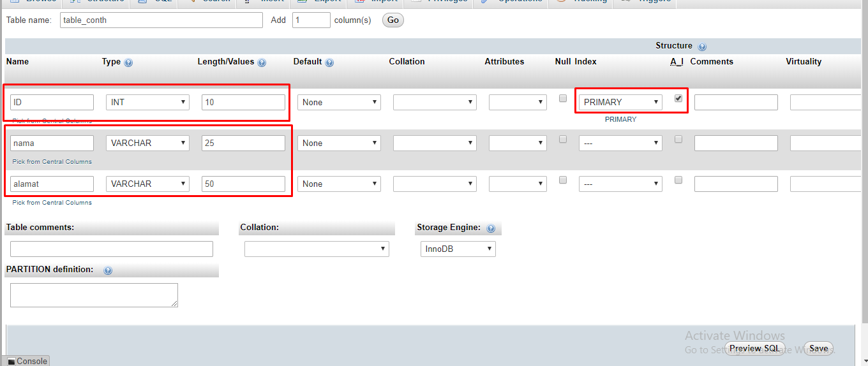The image size is (868, 366).
Task: Open the Default dropdown in nama row
Action: pos(339,143)
